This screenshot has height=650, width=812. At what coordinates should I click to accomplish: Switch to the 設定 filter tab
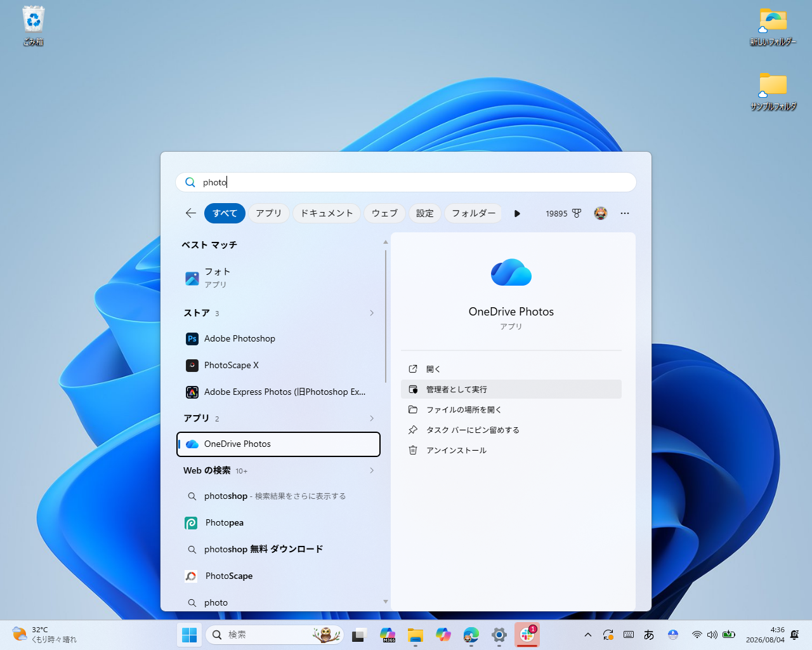(425, 213)
